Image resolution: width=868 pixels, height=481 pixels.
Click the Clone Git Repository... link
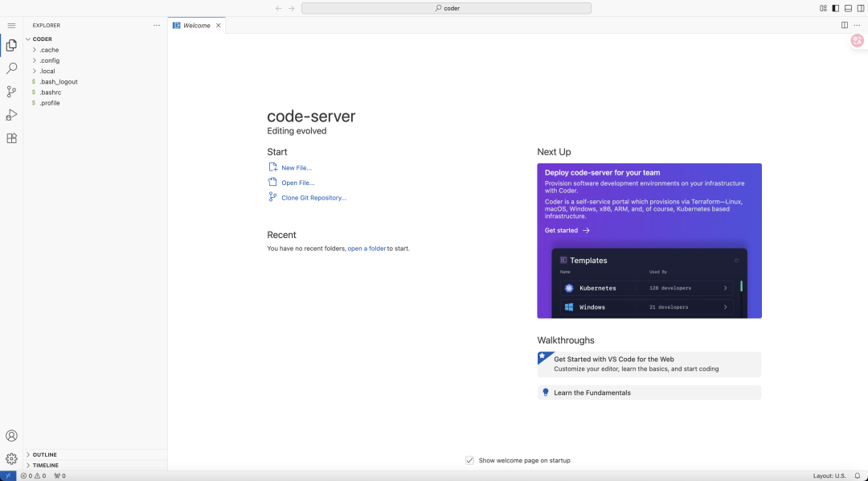click(314, 198)
